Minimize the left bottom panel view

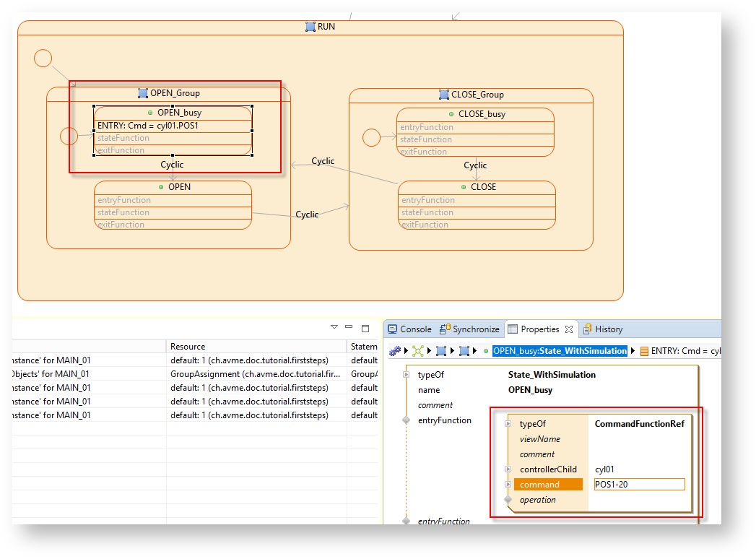(x=349, y=327)
